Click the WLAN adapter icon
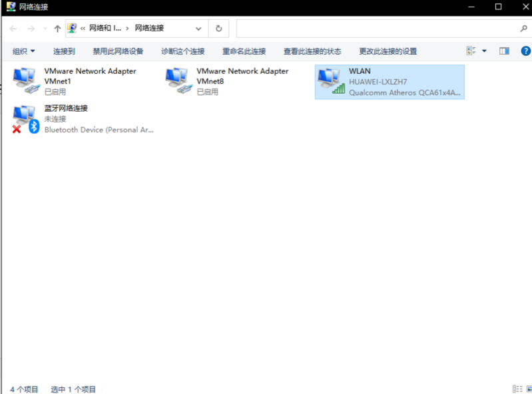 point(332,82)
